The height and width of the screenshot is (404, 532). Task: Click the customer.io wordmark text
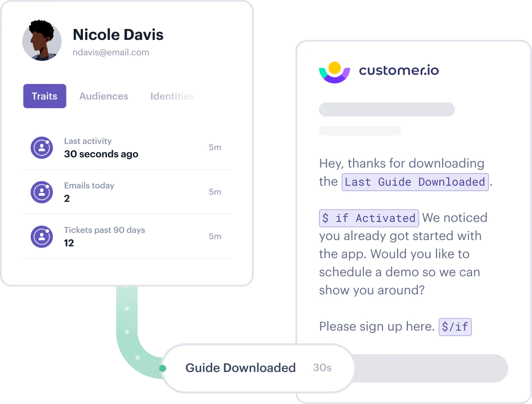pyautogui.click(x=399, y=70)
